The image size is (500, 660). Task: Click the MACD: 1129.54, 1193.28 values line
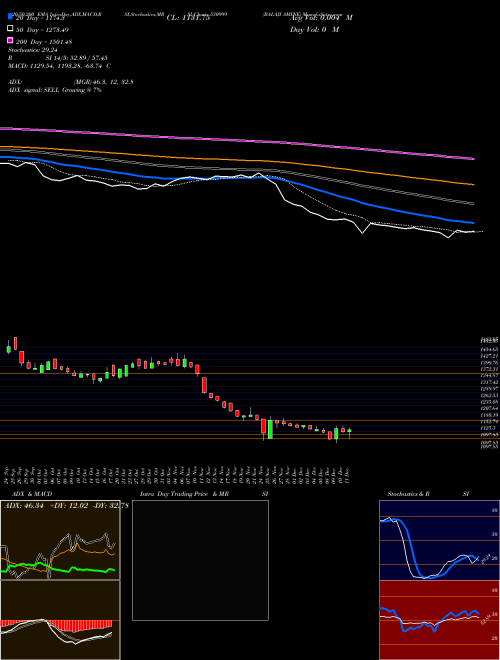[59, 66]
